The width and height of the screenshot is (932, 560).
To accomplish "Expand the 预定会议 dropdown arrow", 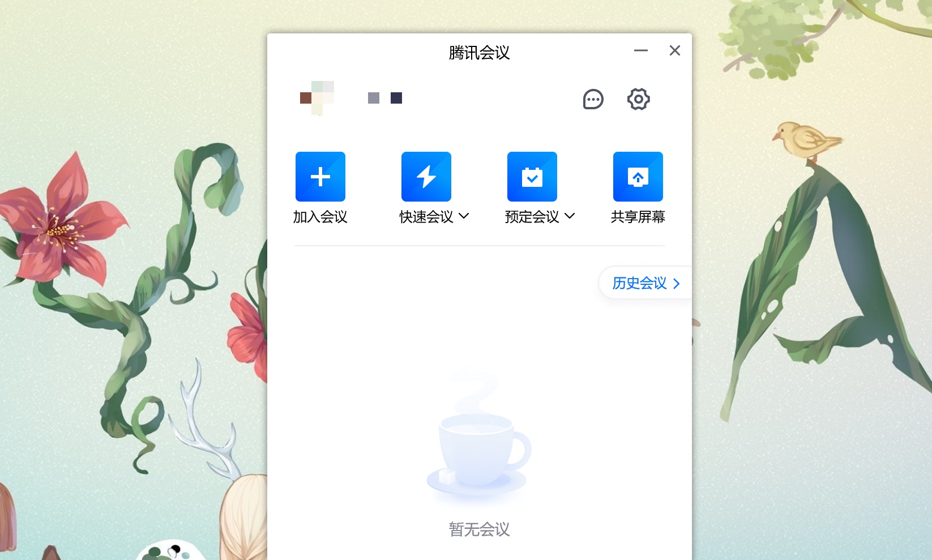I will coord(570,216).
